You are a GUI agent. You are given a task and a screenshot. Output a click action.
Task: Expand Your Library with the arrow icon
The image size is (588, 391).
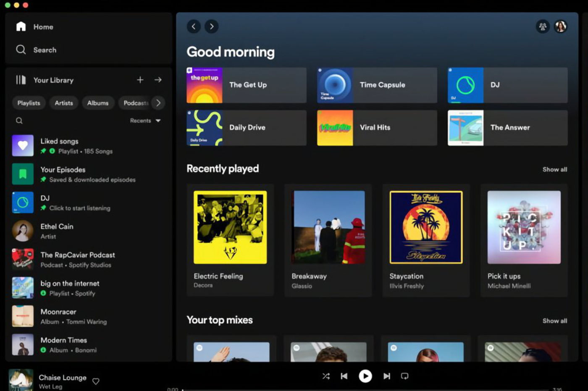[158, 80]
